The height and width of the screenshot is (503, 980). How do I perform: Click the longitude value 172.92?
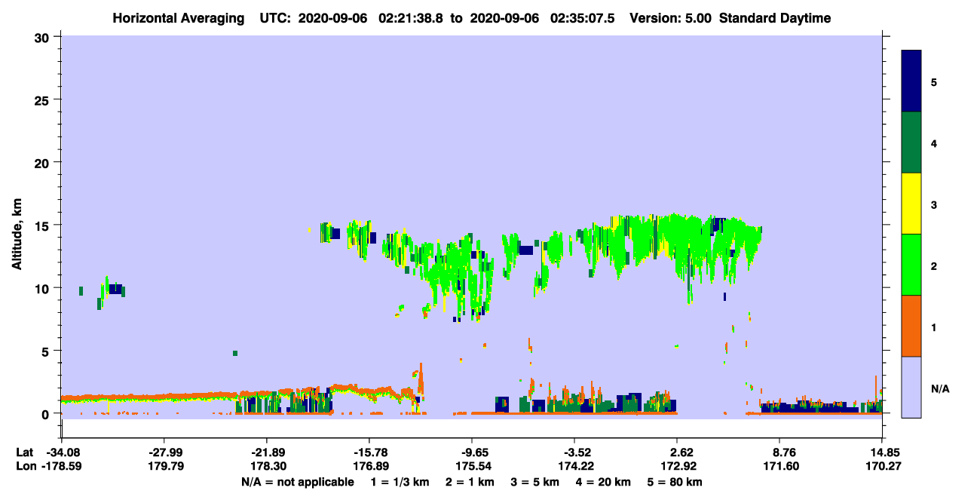(677, 466)
